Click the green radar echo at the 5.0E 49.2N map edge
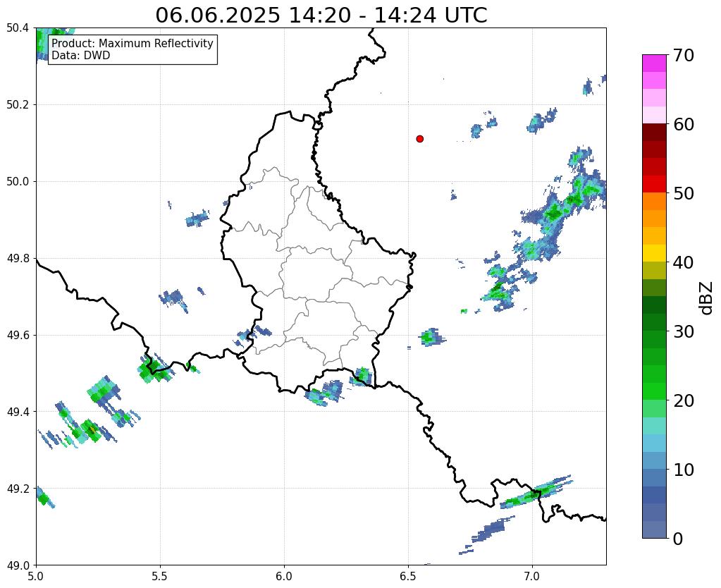 (44, 497)
